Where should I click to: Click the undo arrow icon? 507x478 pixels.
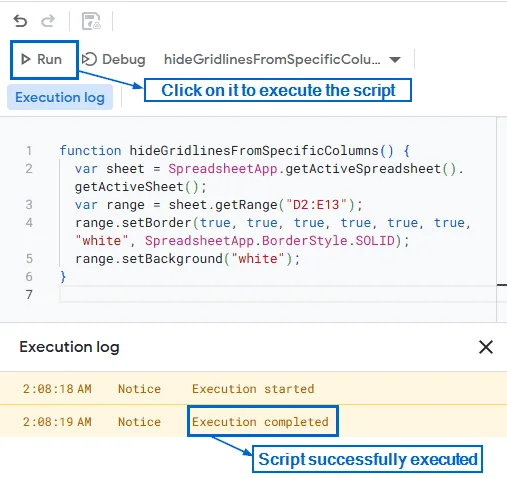click(x=20, y=21)
